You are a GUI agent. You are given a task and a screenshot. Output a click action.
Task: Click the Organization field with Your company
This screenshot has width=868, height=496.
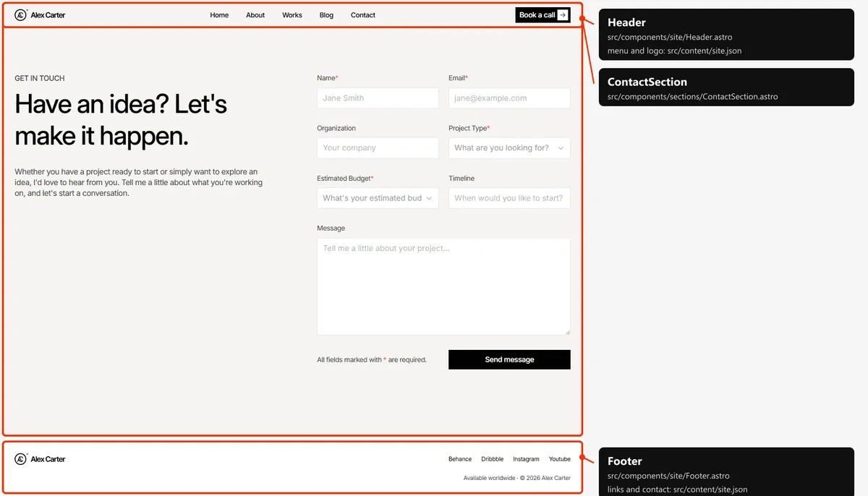click(x=378, y=148)
